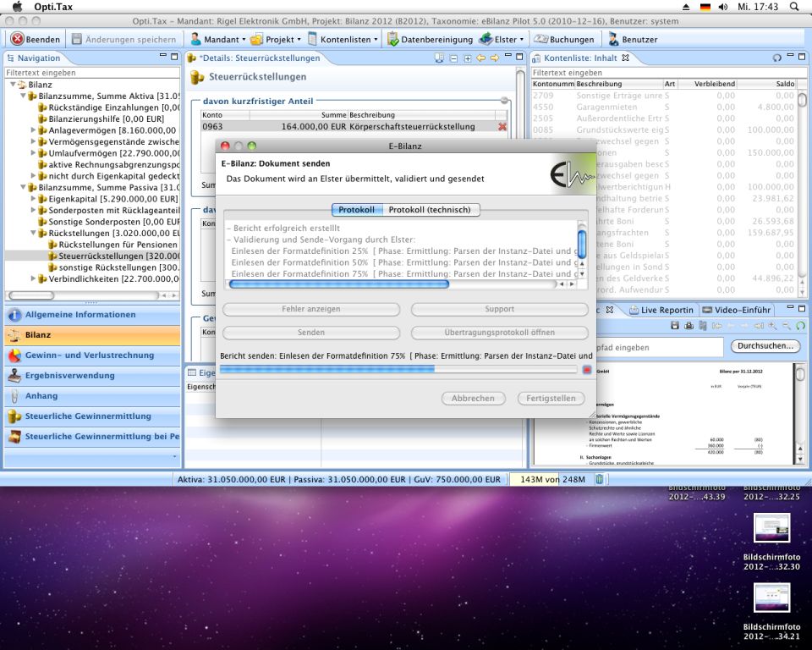Open the Elster dropdown menu
Image resolution: width=812 pixels, height=650 pixels.
502,40
